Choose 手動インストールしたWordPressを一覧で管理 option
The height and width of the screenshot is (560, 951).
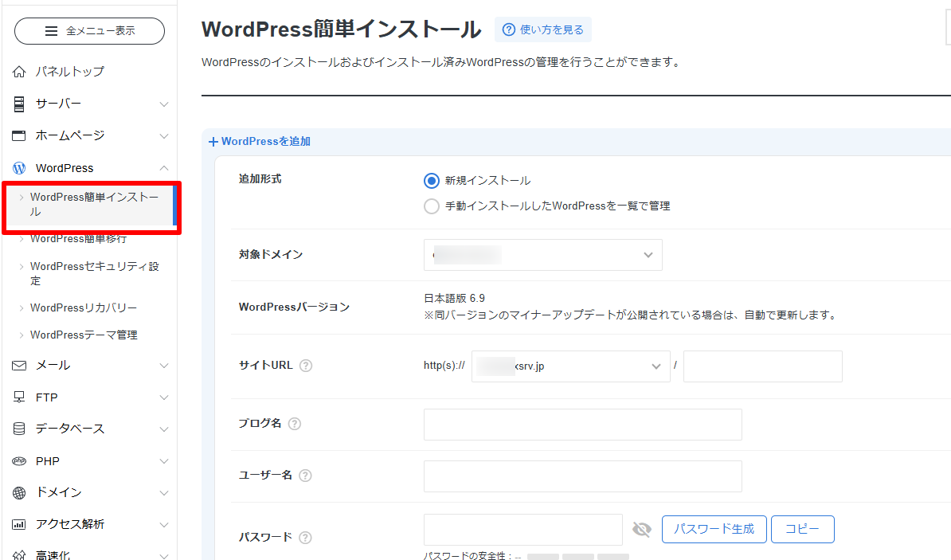(431, 206)
